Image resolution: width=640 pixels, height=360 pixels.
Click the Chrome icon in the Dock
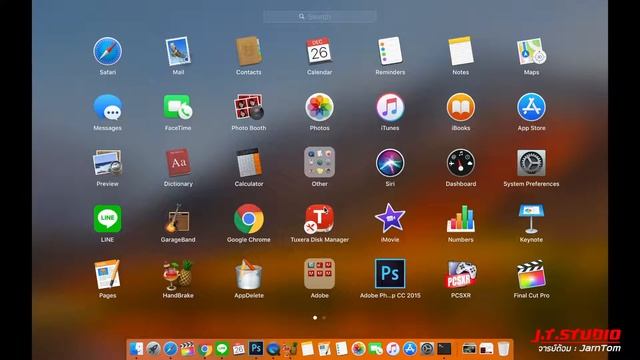click(x=204, y=349)
